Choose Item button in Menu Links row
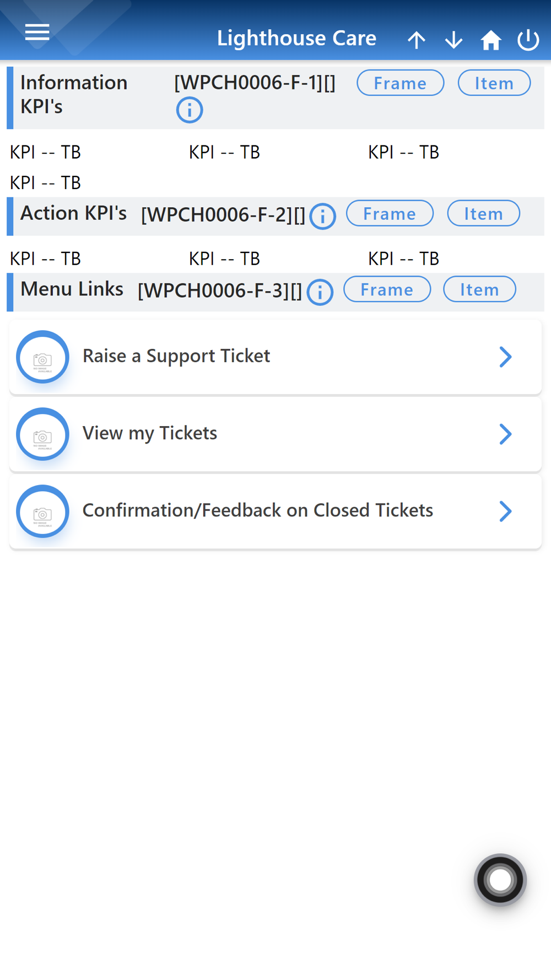Image resolution: width=551 pixels, height=980 pixels. [480, 289]
